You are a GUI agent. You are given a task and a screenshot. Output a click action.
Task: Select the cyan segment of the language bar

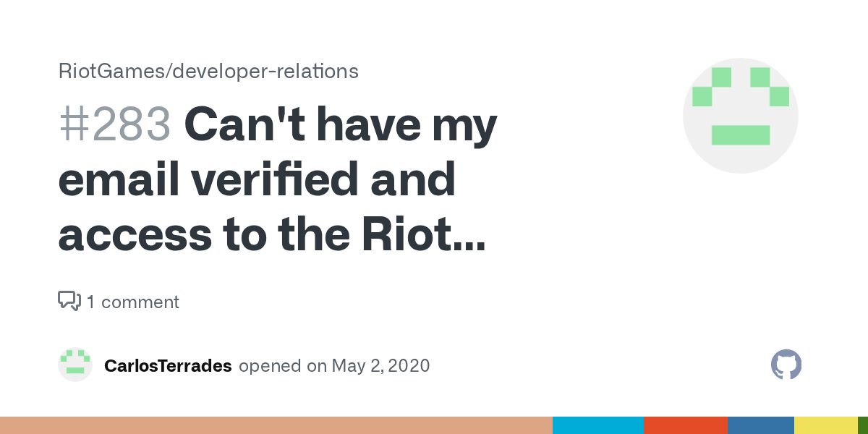pyautogui.click(x=598, y=425)
